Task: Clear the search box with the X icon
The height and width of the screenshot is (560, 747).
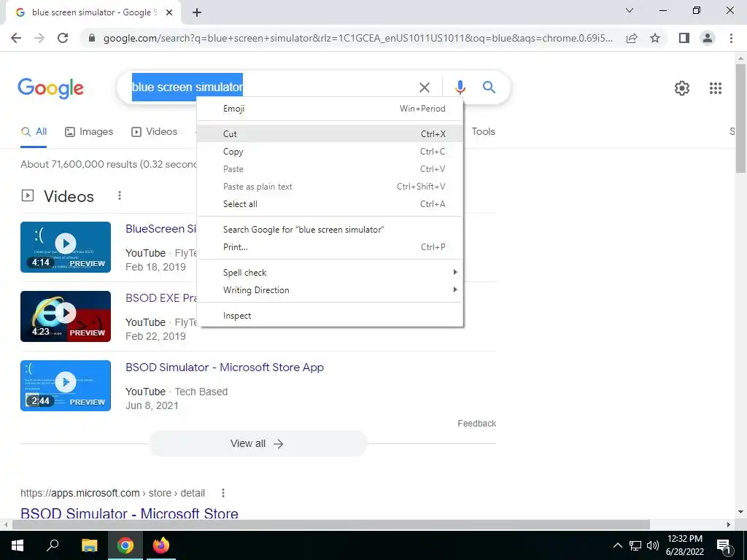Action: pyautogui.click(x=424, y=87)
